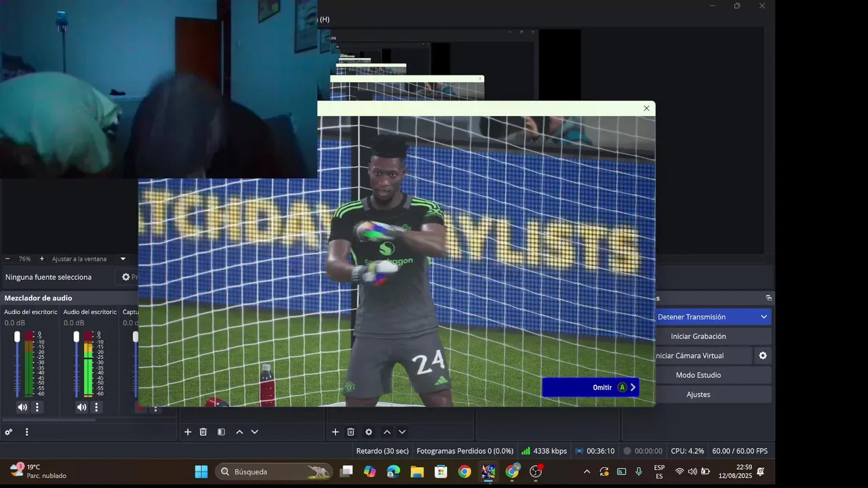The image size is (868, 488).
Task: Click the taskbar 'Búsqueda' search box
Action: 275,472
